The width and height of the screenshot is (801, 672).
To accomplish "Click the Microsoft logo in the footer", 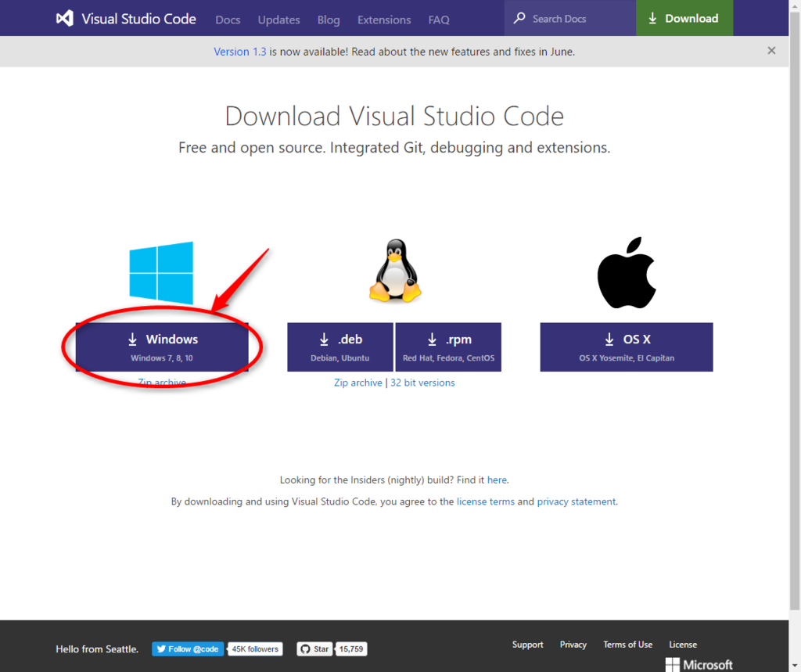I will tap(699, 664).
